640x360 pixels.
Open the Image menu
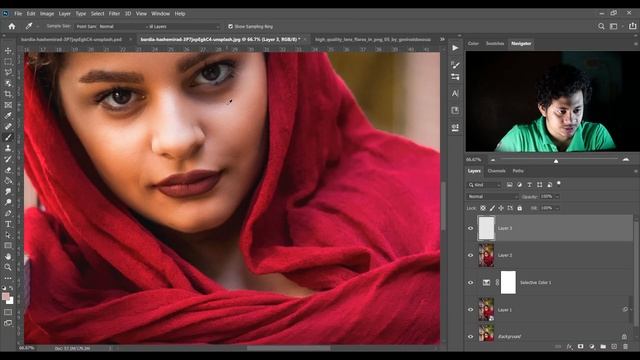pyautogui.click(x=47, y=13)
